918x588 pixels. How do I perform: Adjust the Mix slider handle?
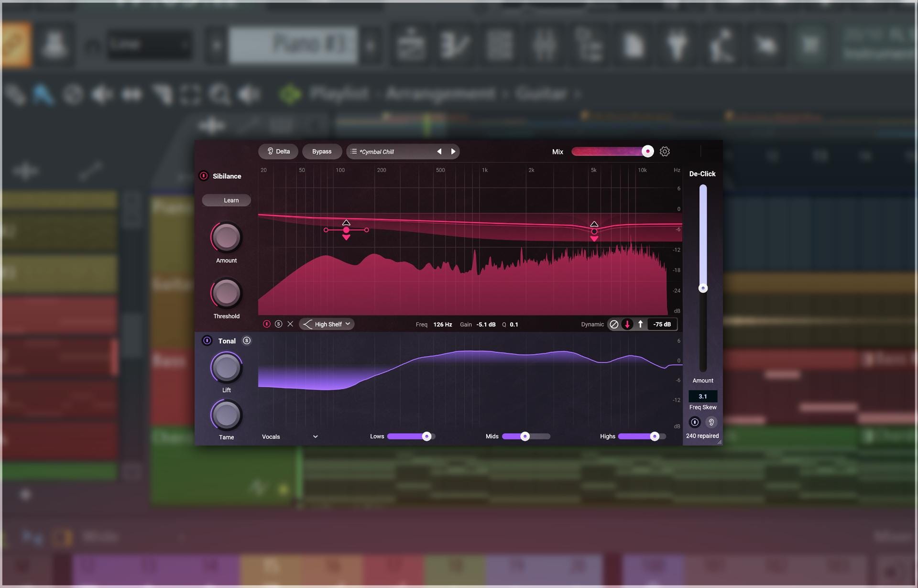click(x=647, y=152)
